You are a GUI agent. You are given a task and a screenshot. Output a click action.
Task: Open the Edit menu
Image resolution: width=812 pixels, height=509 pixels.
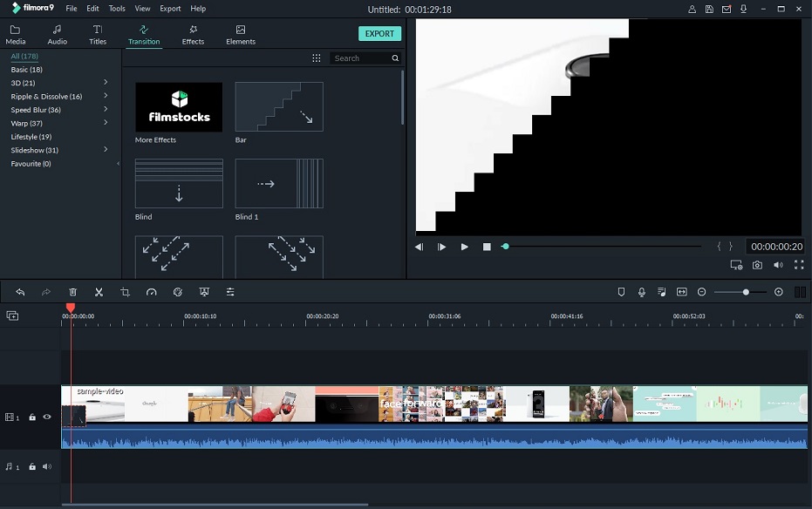point(92,8)
